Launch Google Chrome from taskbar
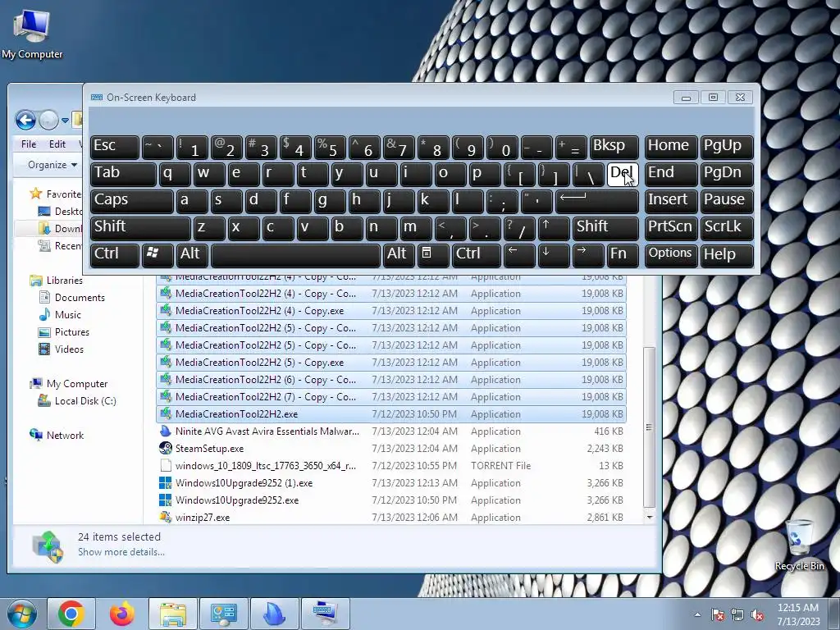The height and width of the screenshot is (630, 840). tap(71, 614)
